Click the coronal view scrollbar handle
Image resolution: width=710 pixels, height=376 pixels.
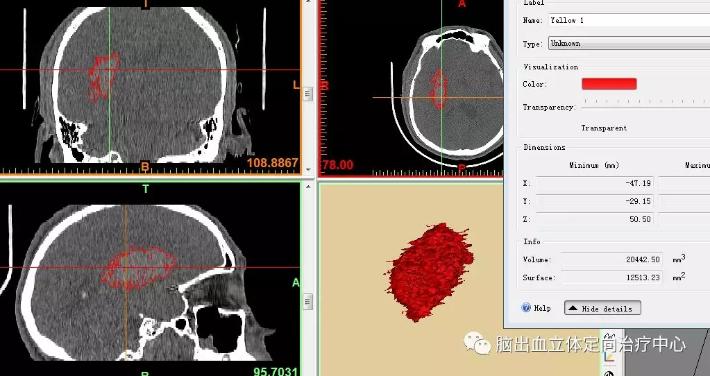pyautogui.click(x=308, y=94)
